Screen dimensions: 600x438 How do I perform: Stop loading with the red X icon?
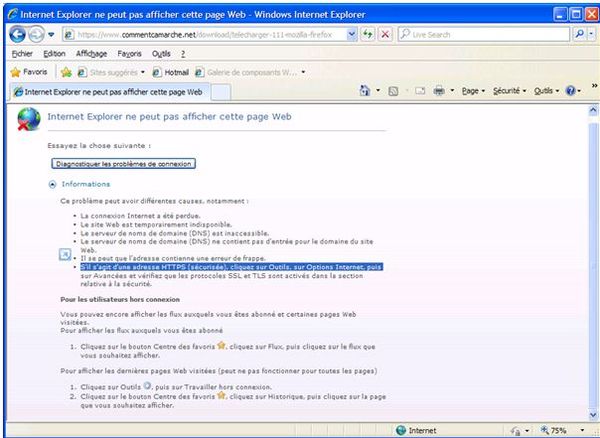pyautogui.click(x=385, y=34)
